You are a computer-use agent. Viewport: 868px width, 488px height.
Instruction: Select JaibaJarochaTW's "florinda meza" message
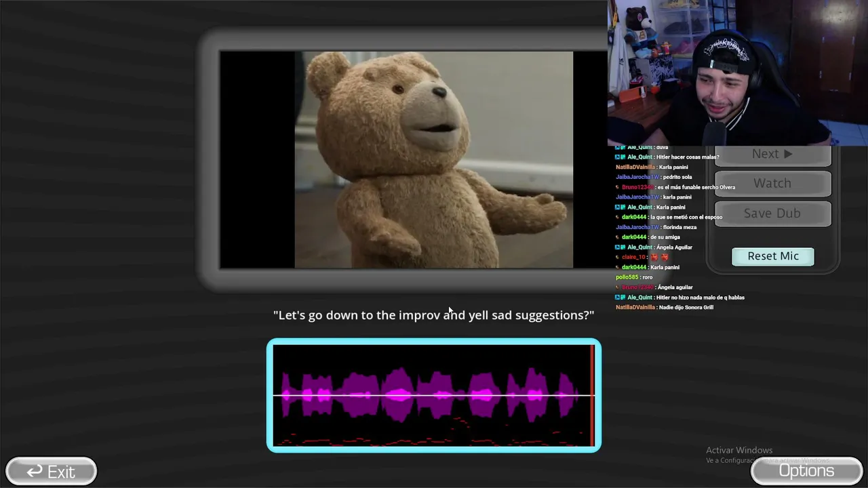(656, 228)
